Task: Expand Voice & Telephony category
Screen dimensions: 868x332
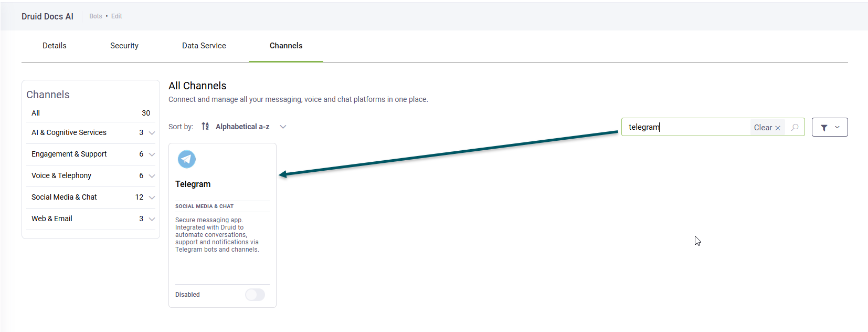Action: coord(152,176)
